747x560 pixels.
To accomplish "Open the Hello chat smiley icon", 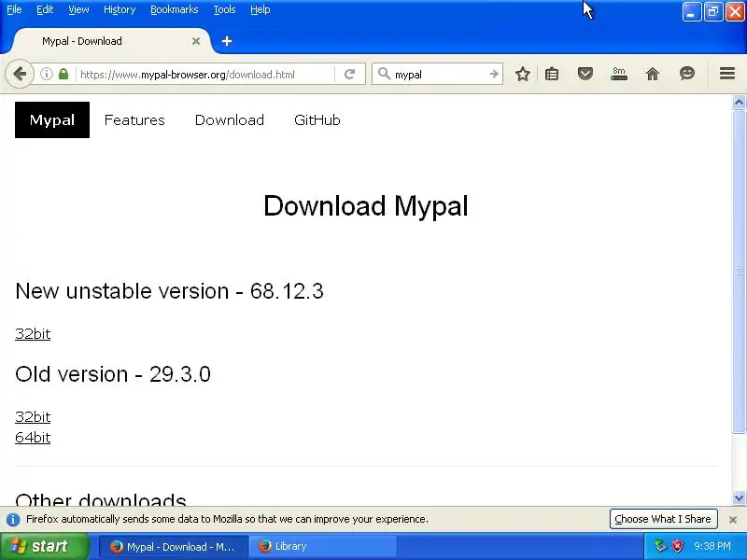I will point(687,74).
